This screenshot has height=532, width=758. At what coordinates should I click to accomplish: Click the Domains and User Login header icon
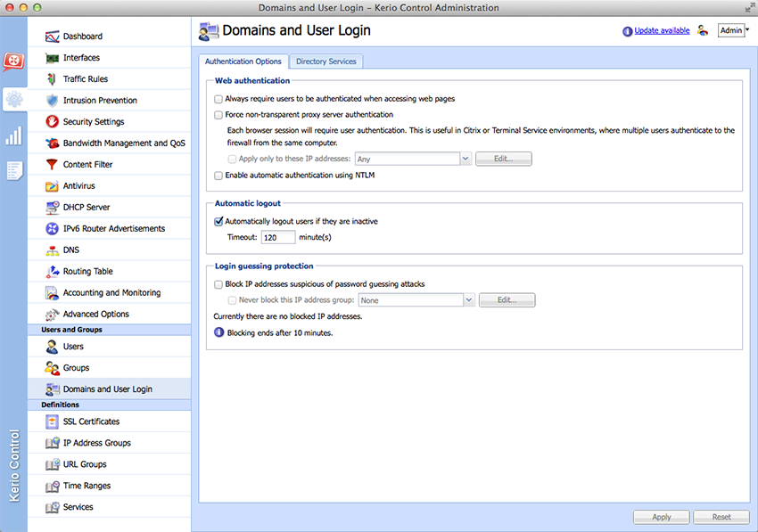point(209,31)
